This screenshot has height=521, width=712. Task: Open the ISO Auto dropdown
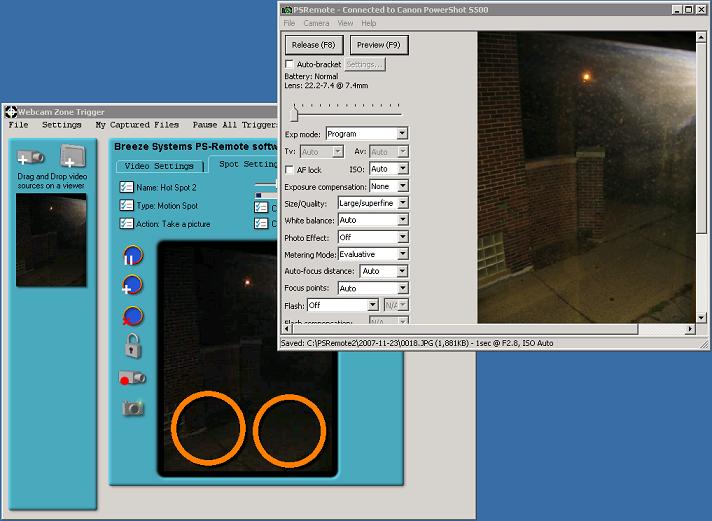pyautogui.click(x=389, y=169)
